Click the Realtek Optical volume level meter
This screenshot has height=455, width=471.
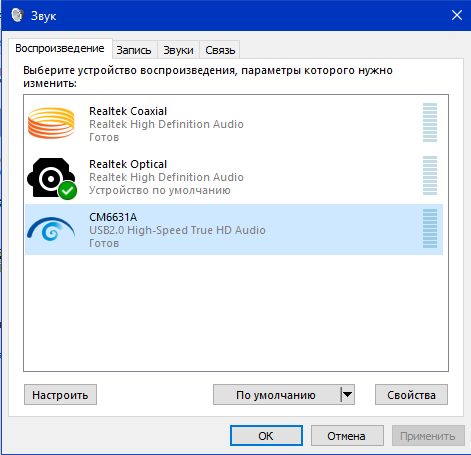[x=430, y=176]
